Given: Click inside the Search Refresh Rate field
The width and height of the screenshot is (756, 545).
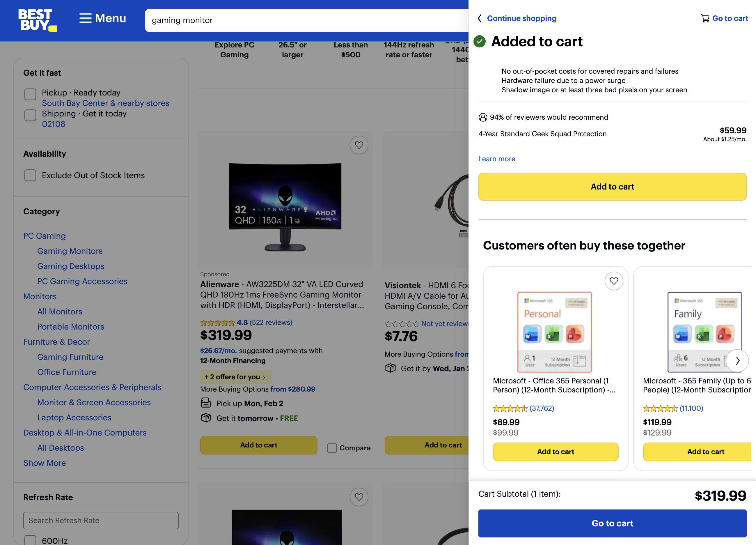Looking at the screenshot, I should 100,520.
